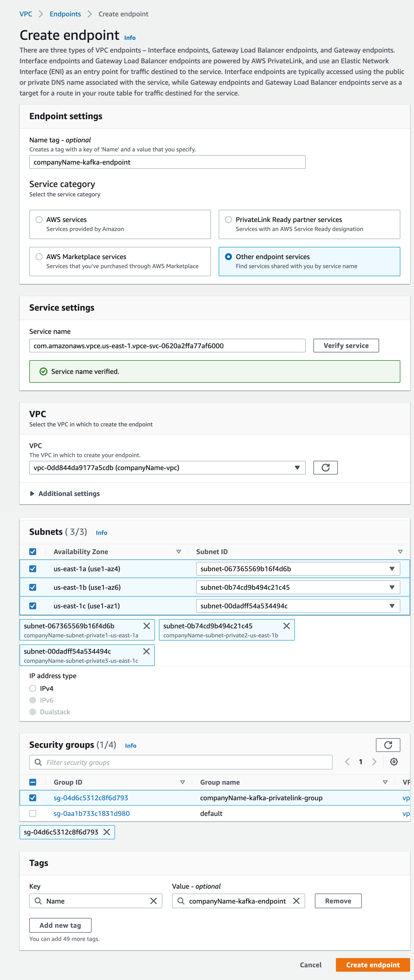Check the default security group row
Viewport: 414px width, 980px height.
pos(33,813)
